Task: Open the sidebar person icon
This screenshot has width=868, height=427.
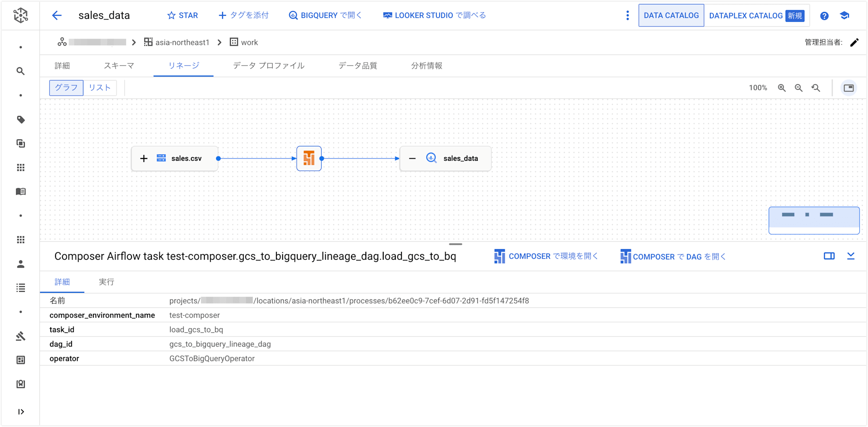Action: [x=20, y=264]
